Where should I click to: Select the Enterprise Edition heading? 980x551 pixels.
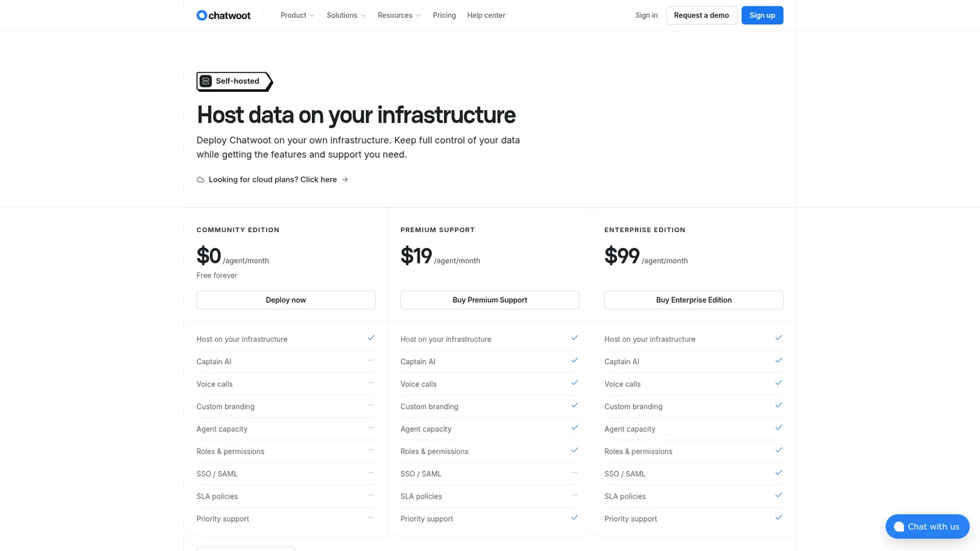[x=644, y=230]
